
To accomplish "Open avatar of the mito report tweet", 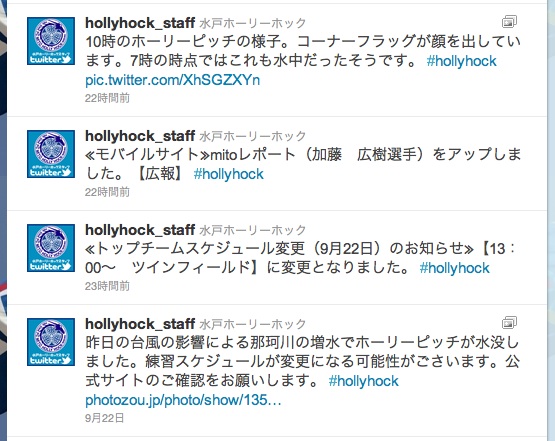I will pos(51,154).
